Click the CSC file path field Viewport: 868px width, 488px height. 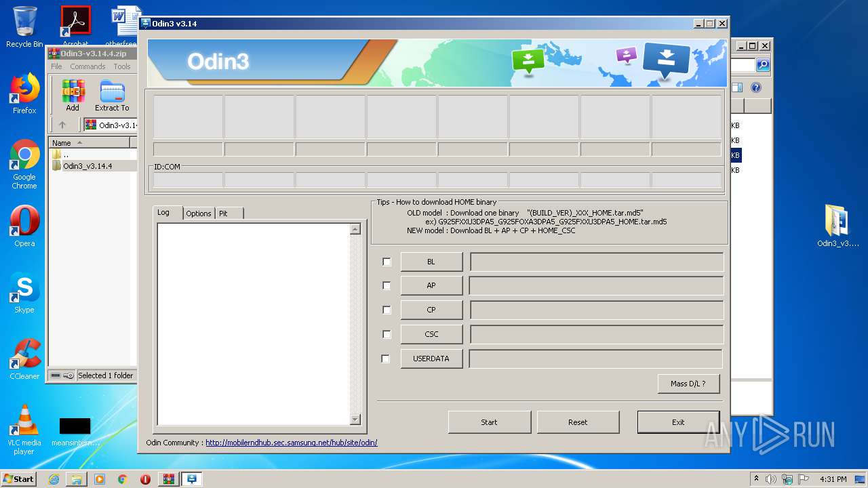(597, 334)
